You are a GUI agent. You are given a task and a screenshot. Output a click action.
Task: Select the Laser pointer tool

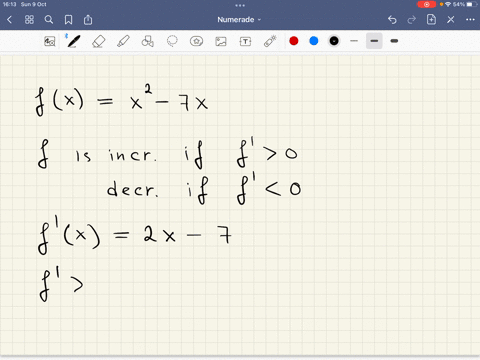click(x=270, y=41)
